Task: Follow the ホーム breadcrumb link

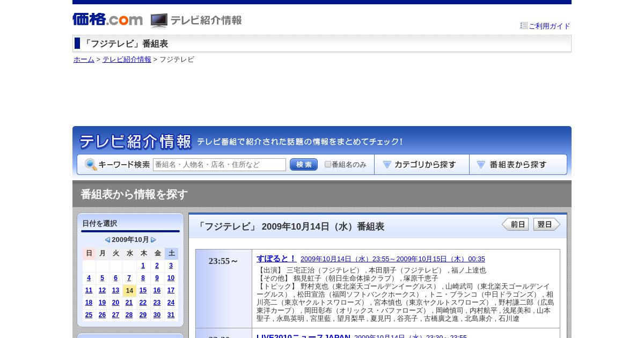Action: pos(84,60)
